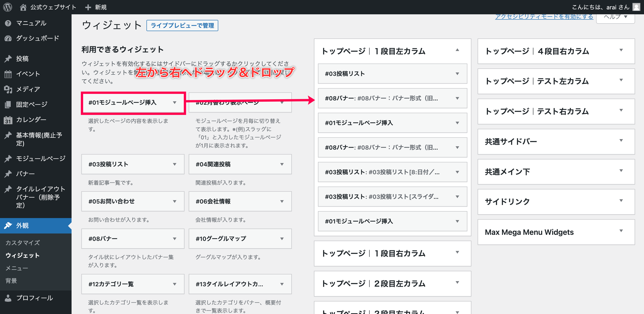
Task: Expand the 共通サイドバー widget area
Action: tap(621, 140)
